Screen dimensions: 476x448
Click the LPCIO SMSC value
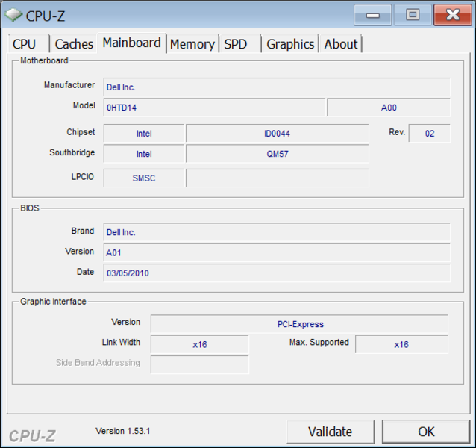tap(144, 178)
